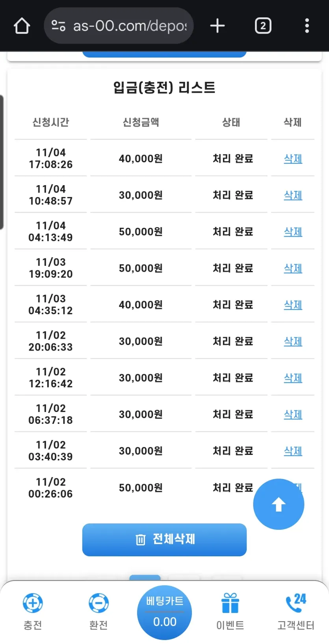Image resolution: width=329 pixels, height=644 pixels.
Task: Tap the blue scroll-to-top arrow button
Action: pos(279,504)
